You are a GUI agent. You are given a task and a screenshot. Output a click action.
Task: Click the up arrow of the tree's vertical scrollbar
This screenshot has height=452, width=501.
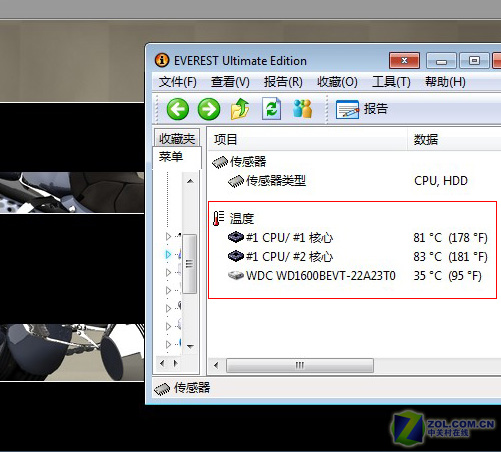click(x=190, y=181)
